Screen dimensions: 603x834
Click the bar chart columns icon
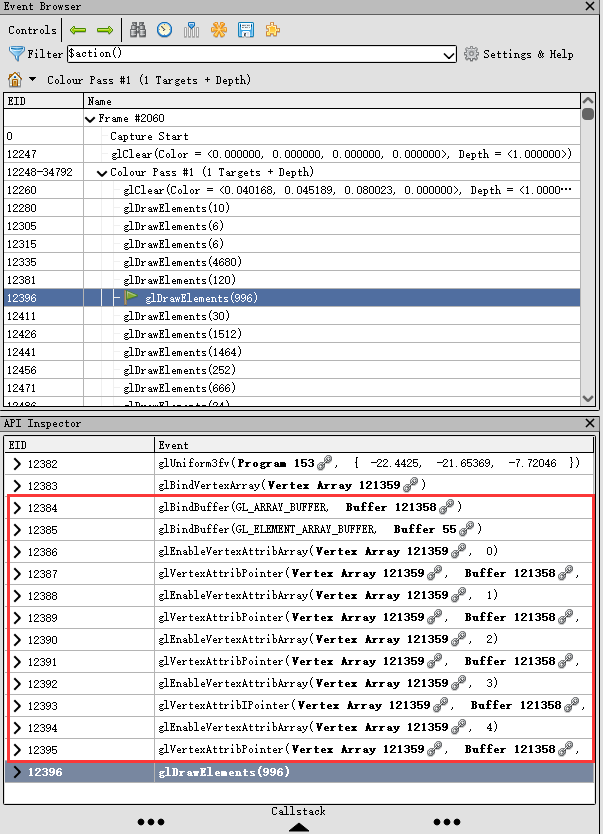pos(191,30)
